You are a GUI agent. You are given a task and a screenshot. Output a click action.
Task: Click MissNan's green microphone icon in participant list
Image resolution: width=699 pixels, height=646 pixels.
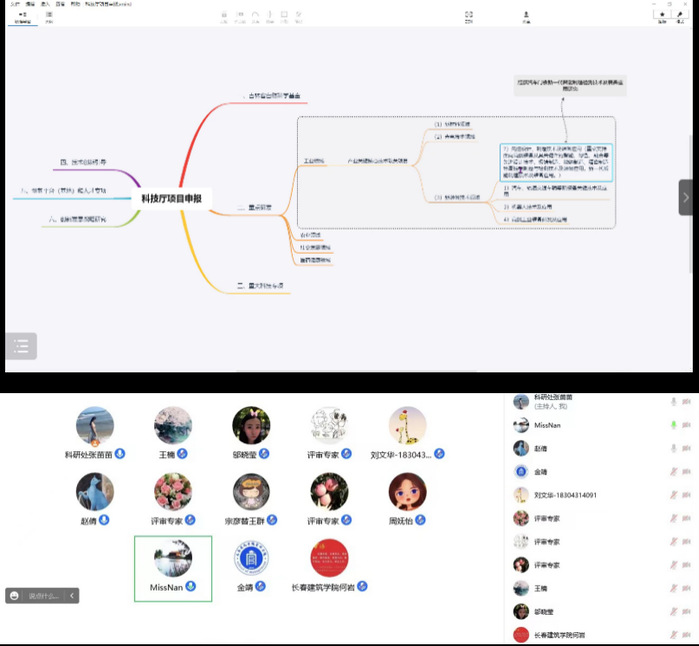pos(674,425)
